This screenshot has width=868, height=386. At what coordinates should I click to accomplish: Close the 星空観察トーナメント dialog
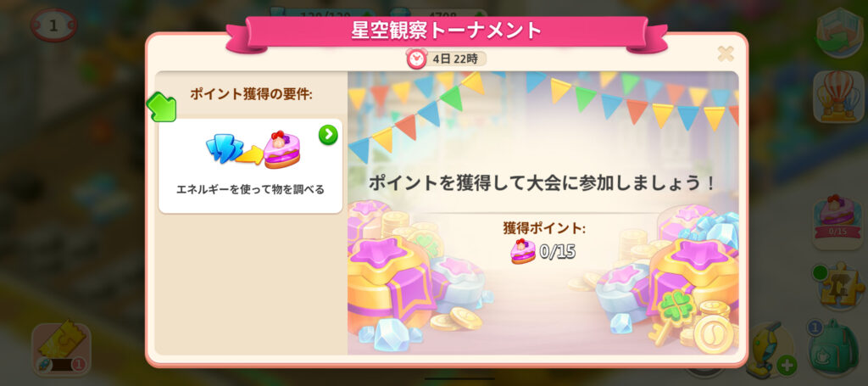726,53
